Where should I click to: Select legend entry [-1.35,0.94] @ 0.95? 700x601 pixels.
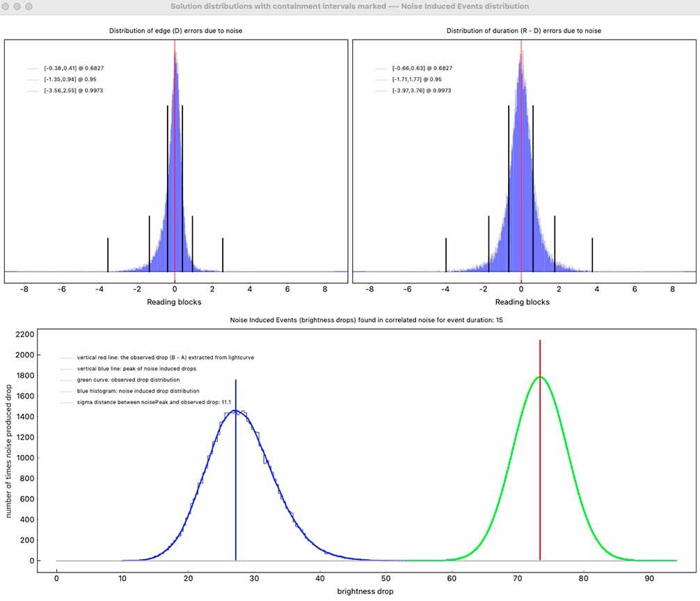67,79
